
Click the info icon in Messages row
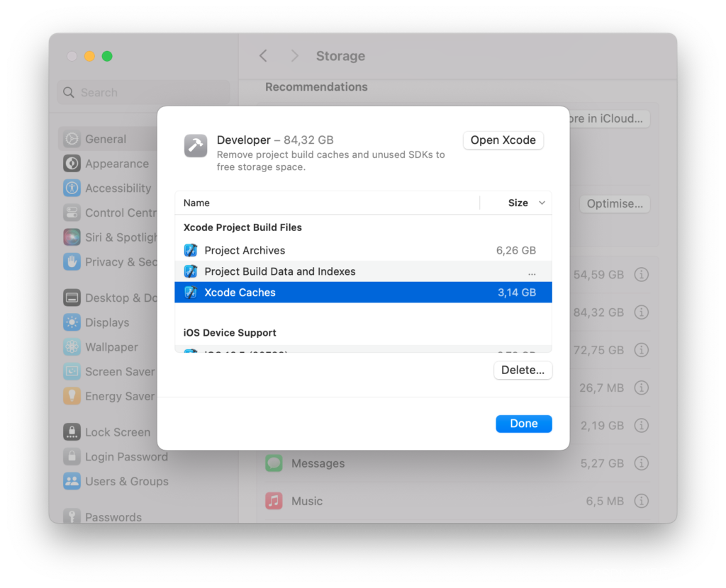pos(641,463)
